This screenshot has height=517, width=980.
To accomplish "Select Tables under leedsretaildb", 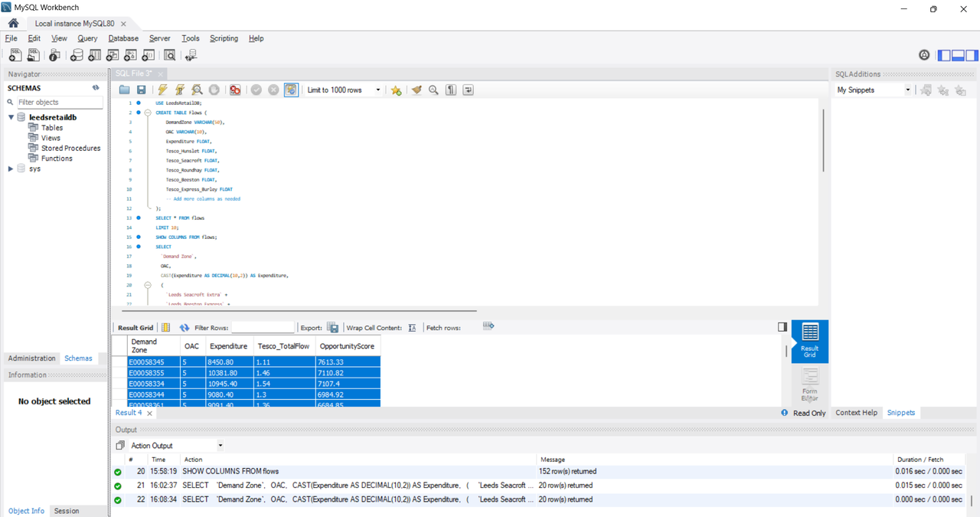I will tap(52, 128).
